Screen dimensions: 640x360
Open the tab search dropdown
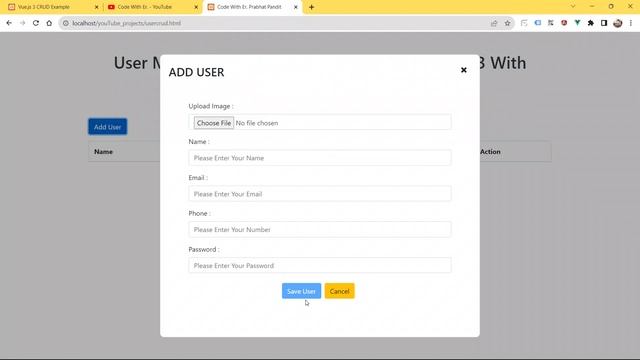[x=573, y=7]
